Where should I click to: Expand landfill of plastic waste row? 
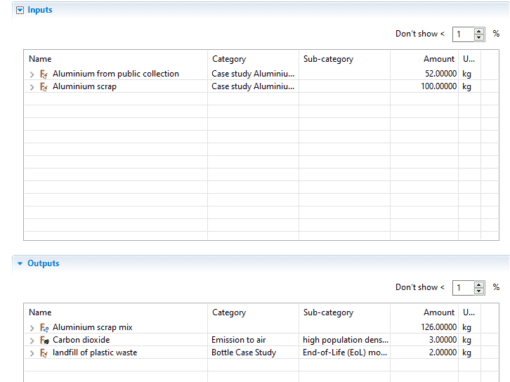click(32, 353)
